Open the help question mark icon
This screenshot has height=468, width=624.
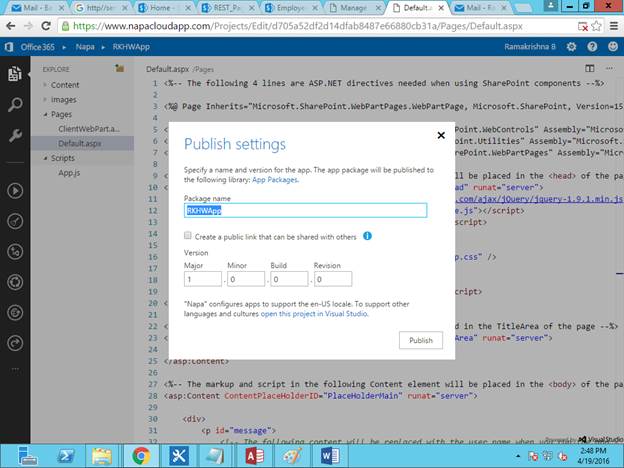click(x=592, y=47)
